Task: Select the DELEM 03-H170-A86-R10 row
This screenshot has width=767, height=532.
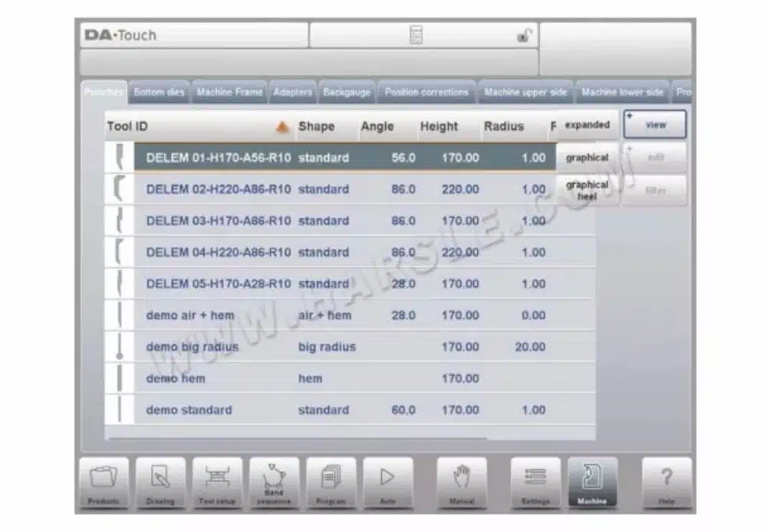Action: point(351,221)
